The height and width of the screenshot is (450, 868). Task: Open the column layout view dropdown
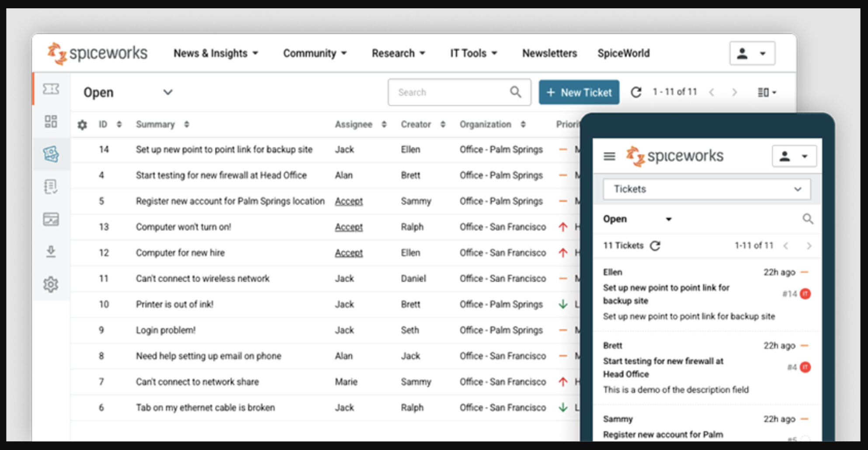tap(767, 92)
